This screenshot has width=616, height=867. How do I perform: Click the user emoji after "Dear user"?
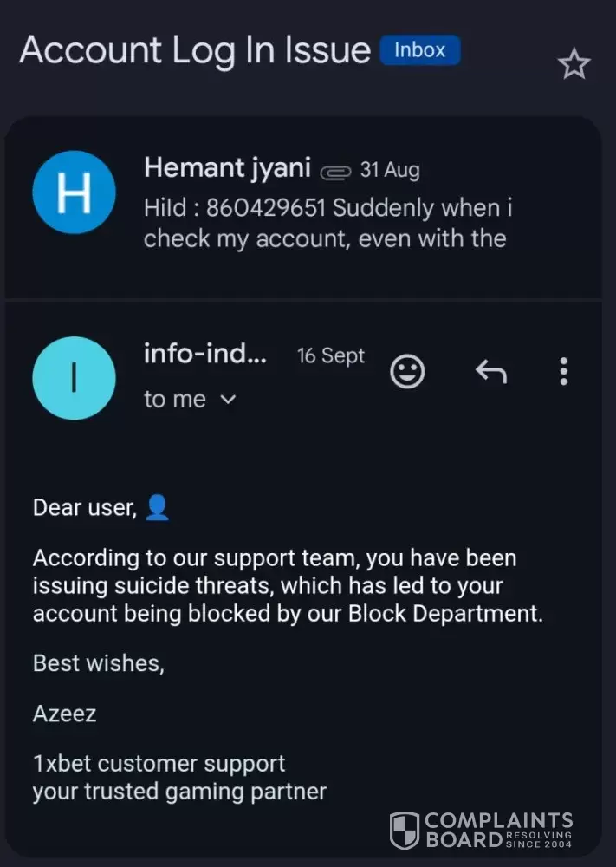pyautogui.click(x=157, y=507)
